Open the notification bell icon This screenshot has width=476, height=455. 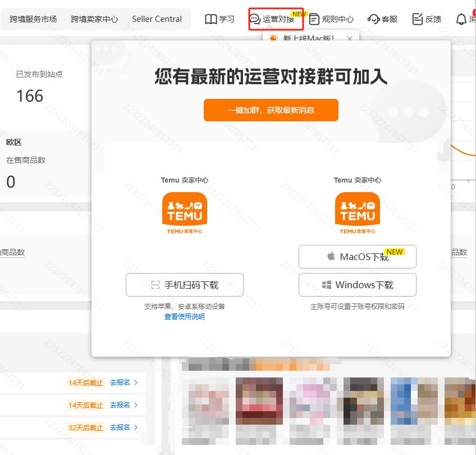click(x=461, y=19)
